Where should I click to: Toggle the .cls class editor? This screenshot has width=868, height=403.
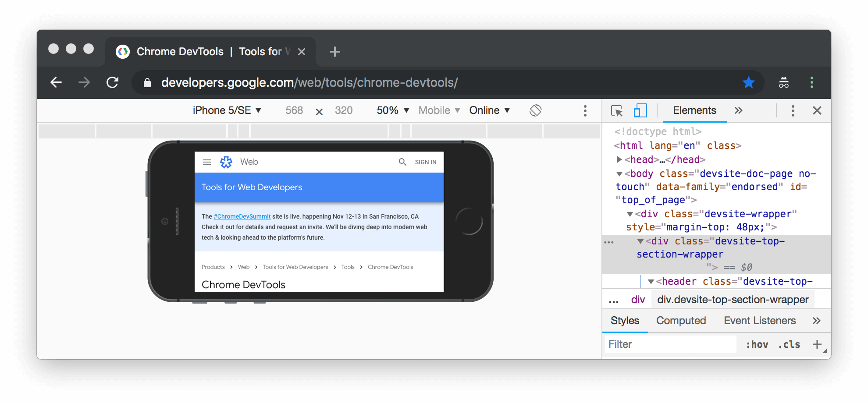point(789,345)
